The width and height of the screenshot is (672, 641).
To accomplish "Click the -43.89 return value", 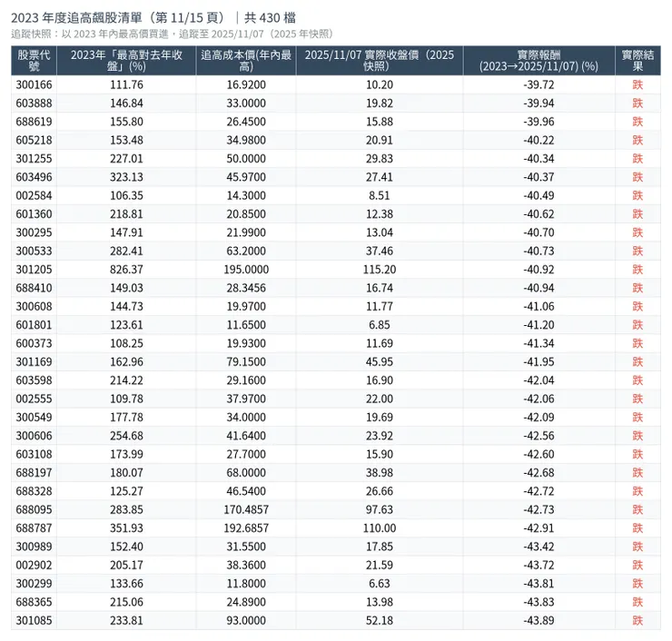I will click(x=539, y=620).
